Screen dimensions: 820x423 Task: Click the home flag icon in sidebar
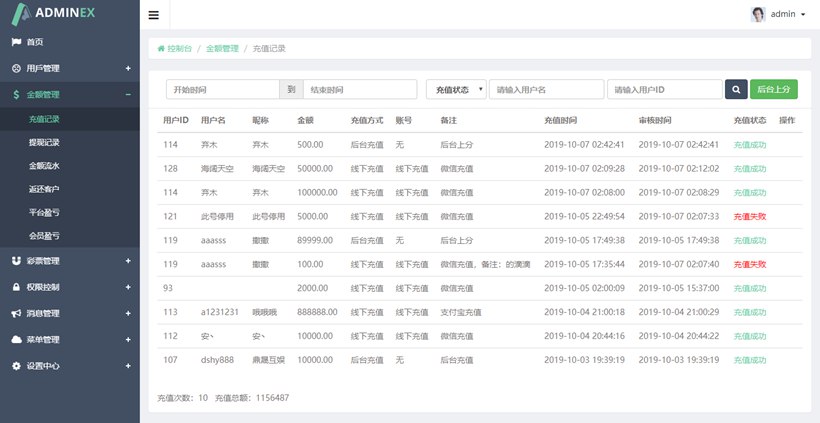point(16,42)
